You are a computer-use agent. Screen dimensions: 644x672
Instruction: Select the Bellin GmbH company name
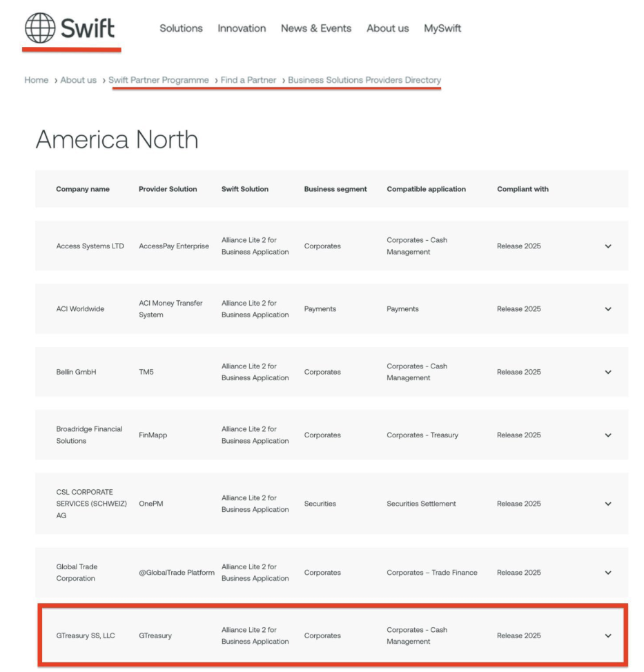pos(76,372)
